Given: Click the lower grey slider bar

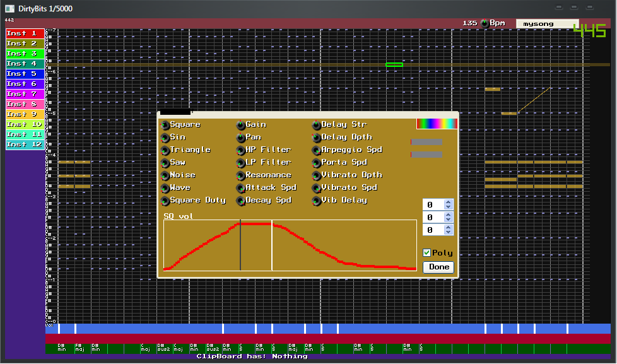Looking at the screenshot, I should click(x=426, y=155).
